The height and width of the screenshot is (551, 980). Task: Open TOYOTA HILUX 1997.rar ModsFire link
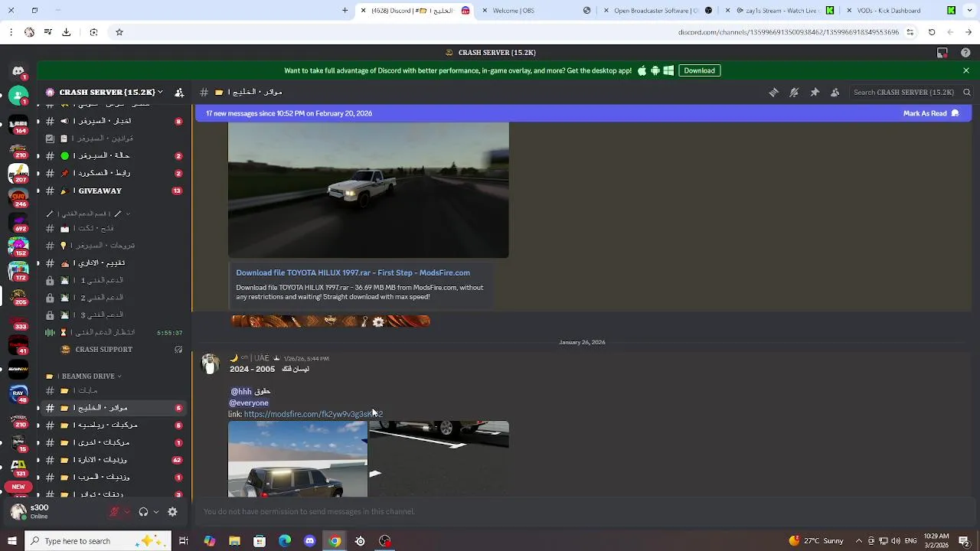[x=353, y=272]
